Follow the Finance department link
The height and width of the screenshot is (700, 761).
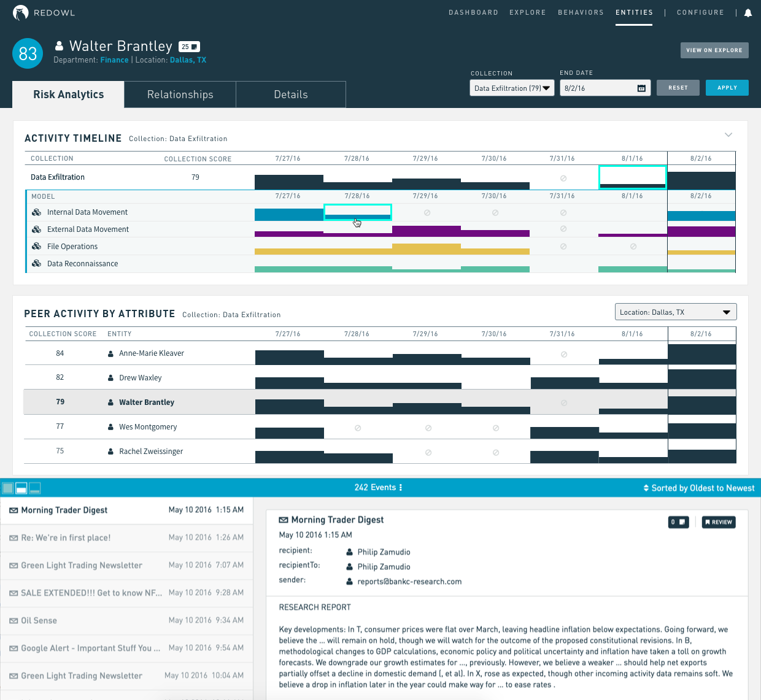click(x=114, y=60)
